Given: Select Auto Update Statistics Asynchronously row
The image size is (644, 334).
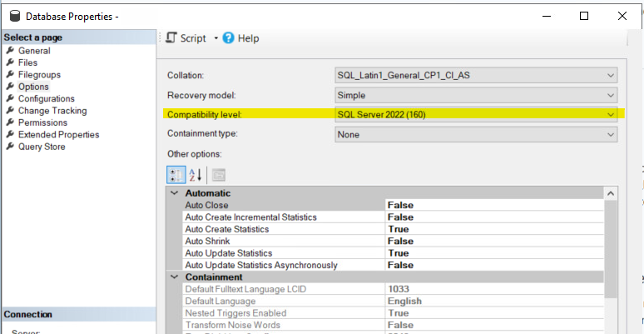Looking at the screenshot, I should (x=393, y=265).
